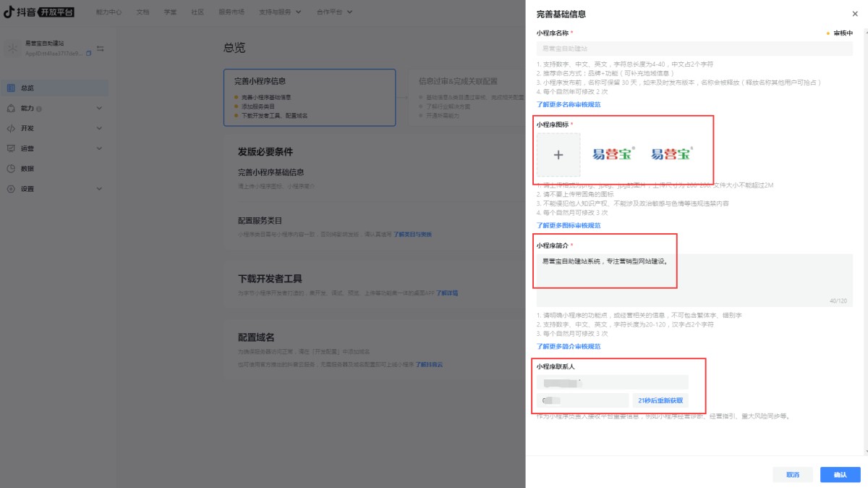Viewport: 868px width, 488px height.
Task: Open 了解更多名称审核规范 link
Action: (x=569, y=104)
